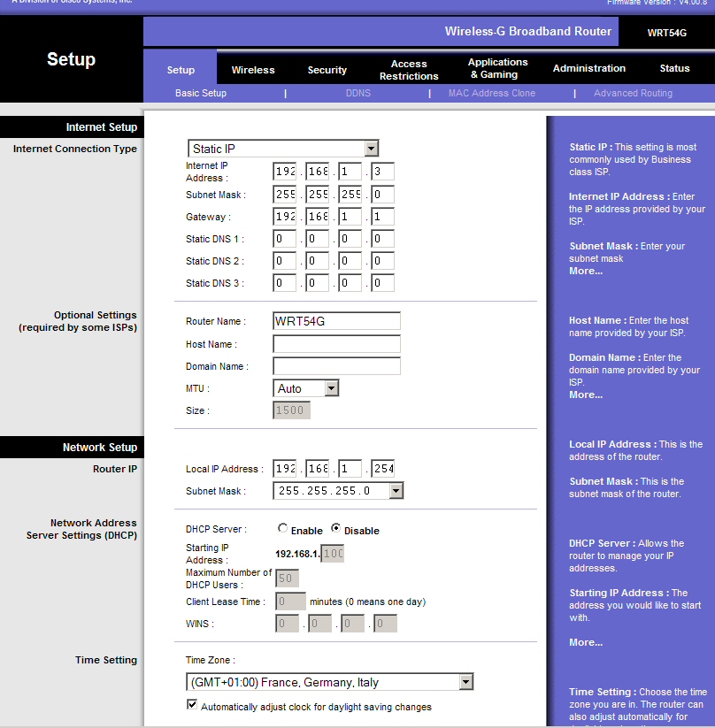Click last octet of Static DNS 3
This screenshot has height=728, width=715.
tap(383, 283)
